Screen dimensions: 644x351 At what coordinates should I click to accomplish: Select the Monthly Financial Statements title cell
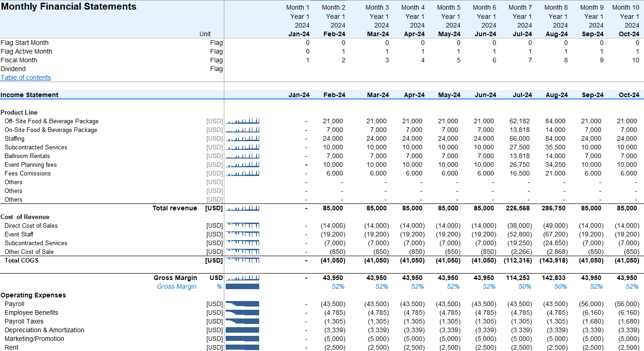(69, 6)
